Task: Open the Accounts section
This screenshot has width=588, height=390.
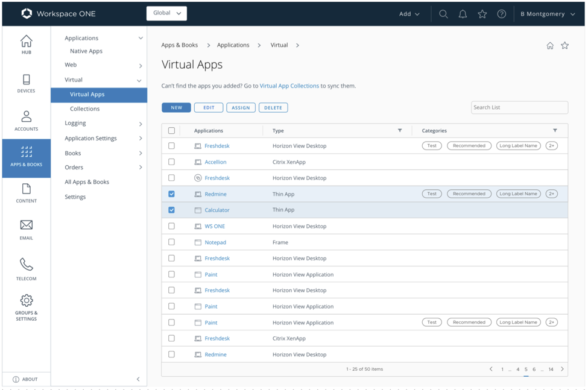Action: tap(27, 121)
